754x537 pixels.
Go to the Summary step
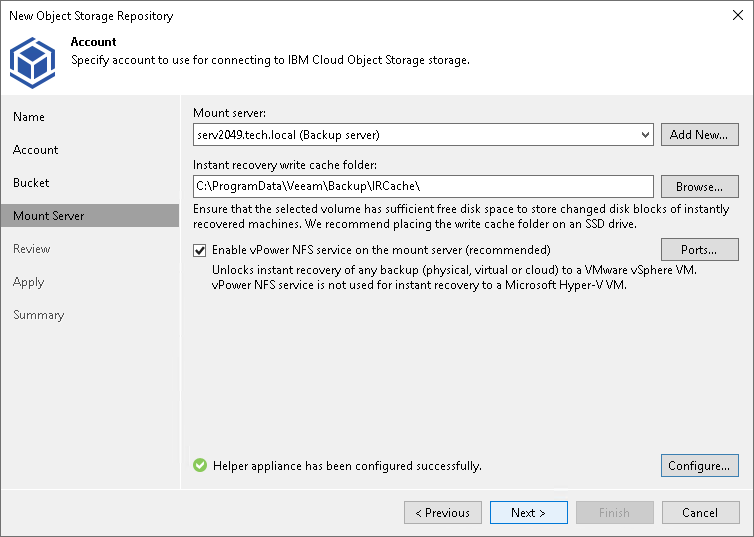coord(38,315)
